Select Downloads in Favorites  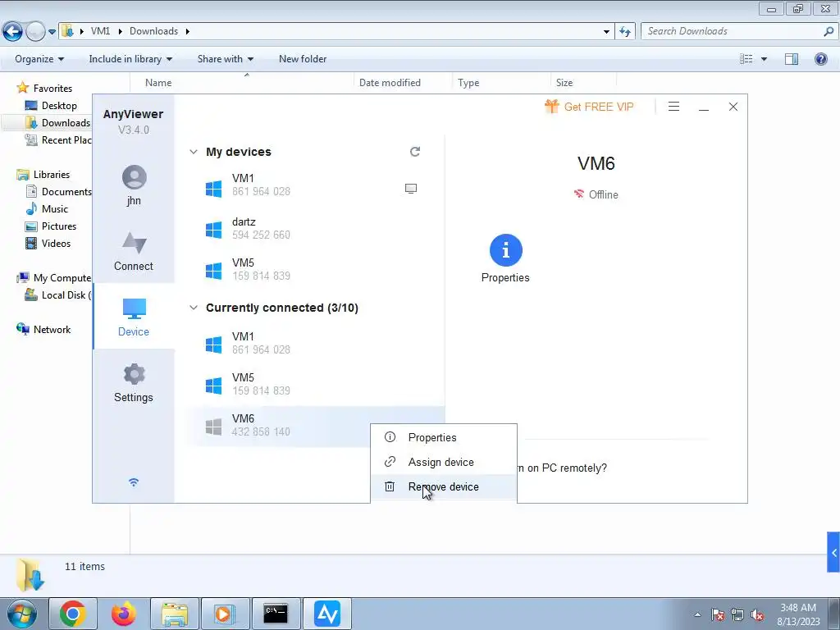(x=57, y=123)
